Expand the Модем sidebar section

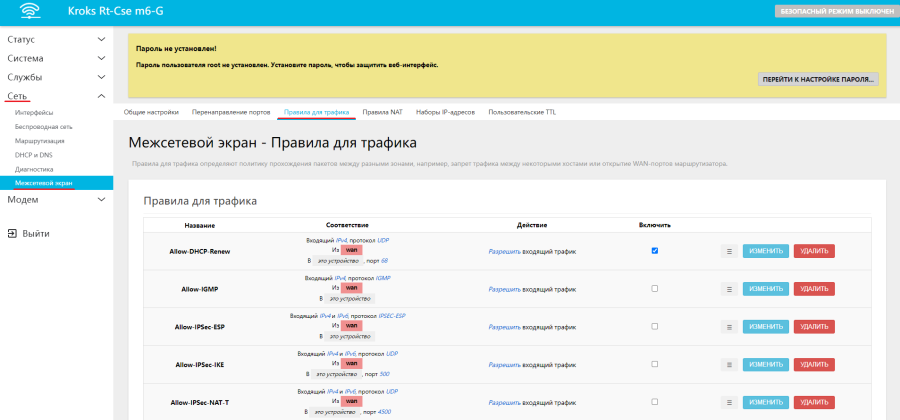pyautogui.click(x=56, y=200)
